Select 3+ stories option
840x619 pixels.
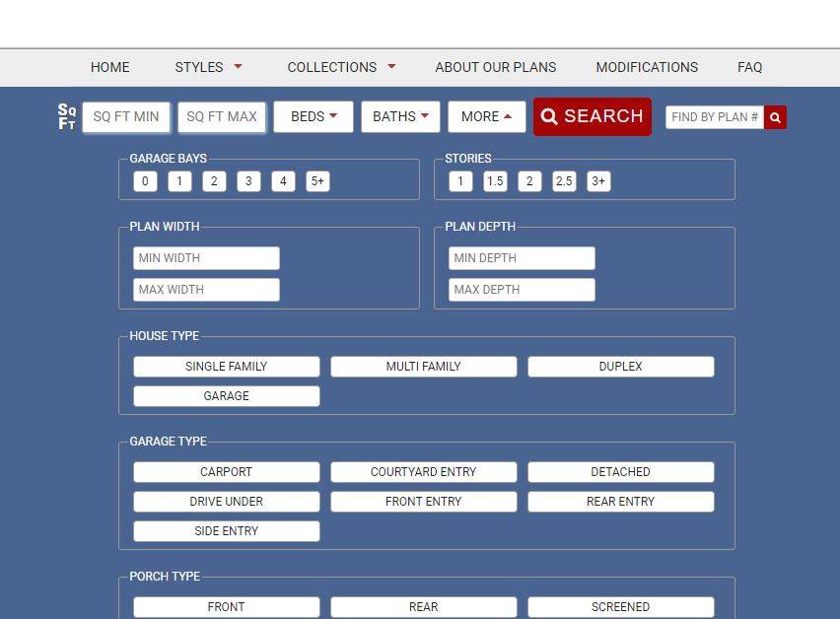[x=598, y=181]
